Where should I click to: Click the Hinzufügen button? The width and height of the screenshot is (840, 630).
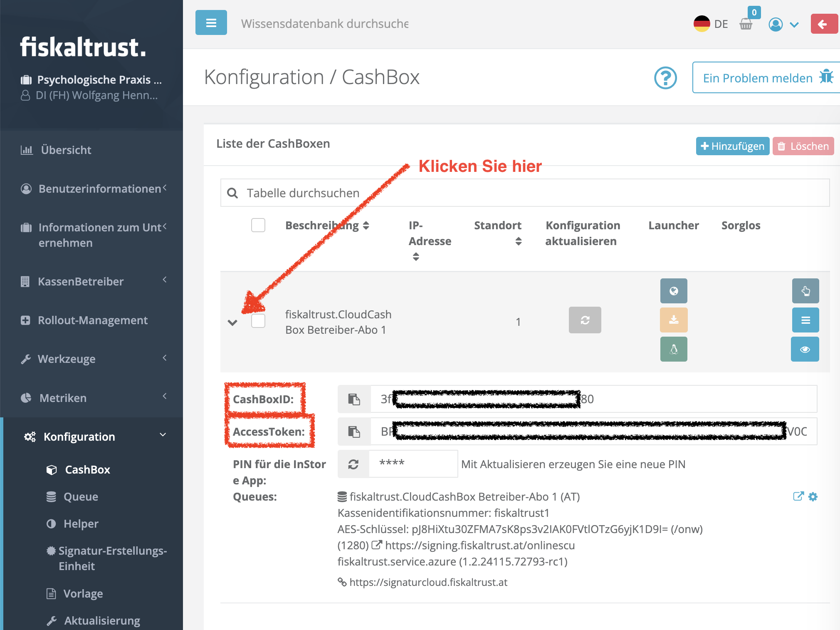733,146
